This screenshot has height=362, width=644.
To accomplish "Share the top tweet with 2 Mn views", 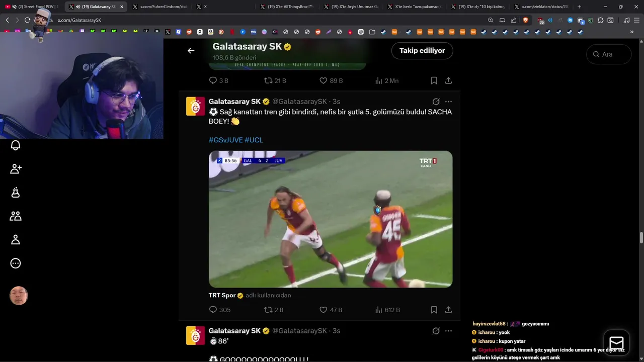I will [448, 80].
